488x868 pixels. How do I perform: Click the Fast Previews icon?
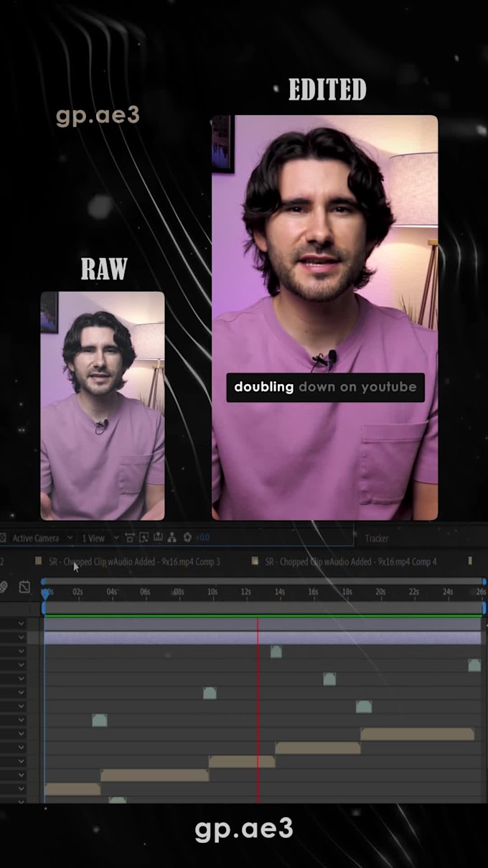pyautogui.click(x=144, y=537)
